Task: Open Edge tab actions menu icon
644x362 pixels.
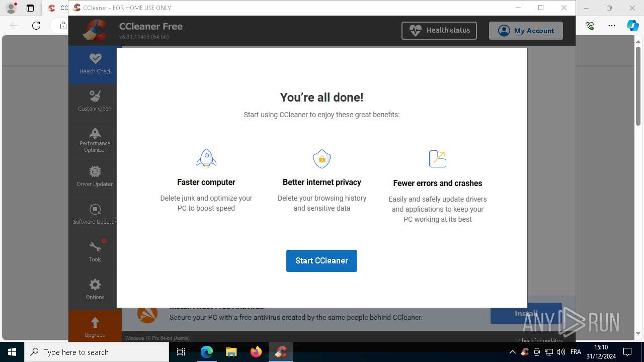Action: pos(30,8)
